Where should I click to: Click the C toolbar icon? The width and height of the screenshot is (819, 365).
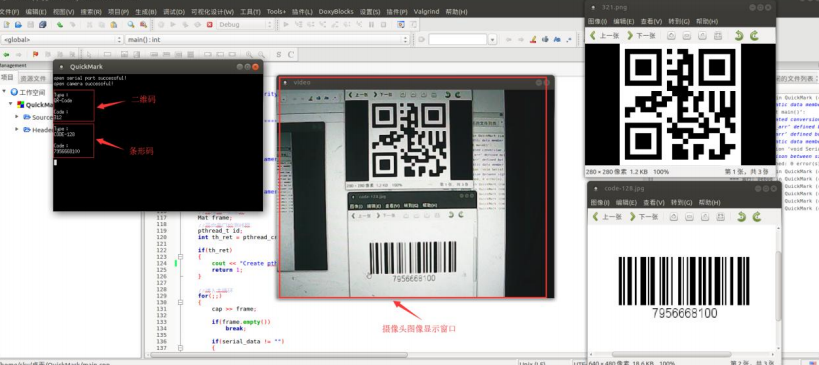pyautogui.click(x=291, y=54)
